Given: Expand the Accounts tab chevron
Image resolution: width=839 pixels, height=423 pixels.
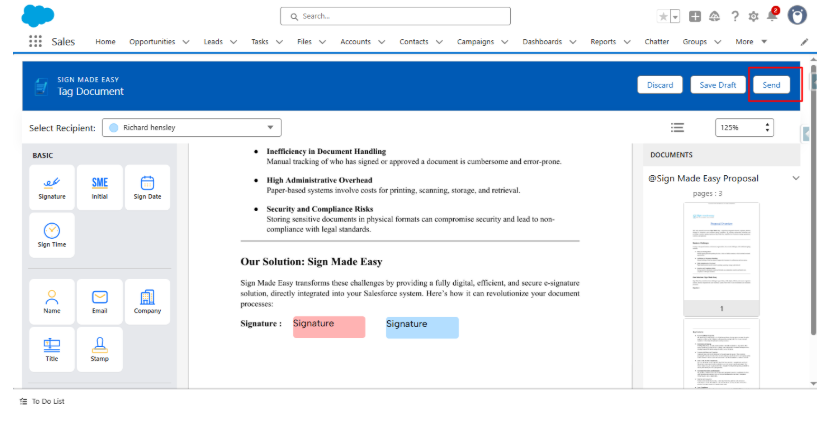Looking at the screenshot, I should (x=382, y=42).
